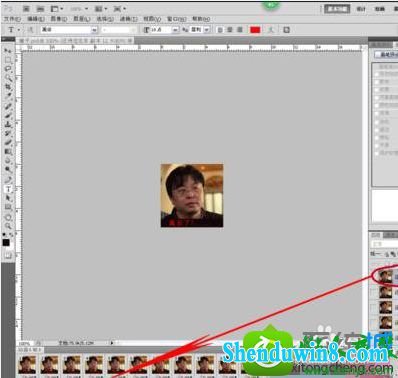Select the Horizontal Type tool in toolbox

coord(8,189)
